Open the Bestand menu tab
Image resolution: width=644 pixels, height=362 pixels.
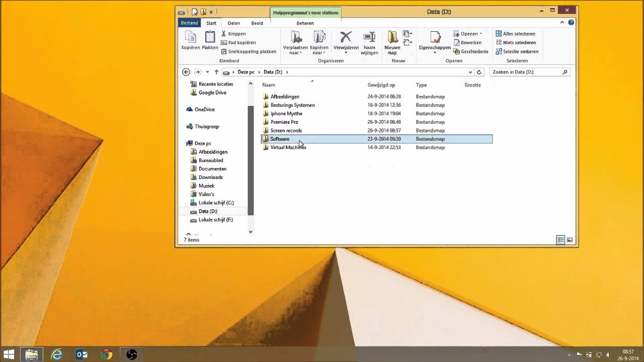point(190,23)
